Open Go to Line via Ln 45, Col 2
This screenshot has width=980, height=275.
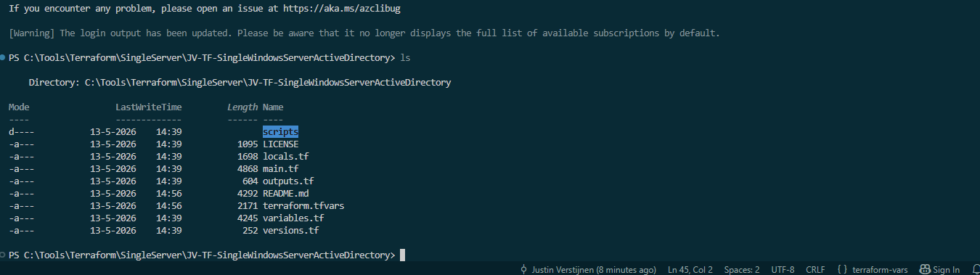pos(690,269)
